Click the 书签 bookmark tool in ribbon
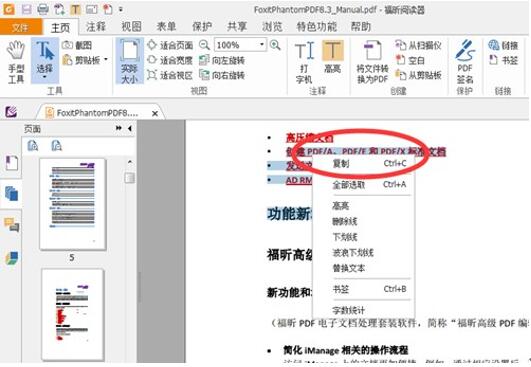The image size is (531, 367). click(x=503, y=60)
